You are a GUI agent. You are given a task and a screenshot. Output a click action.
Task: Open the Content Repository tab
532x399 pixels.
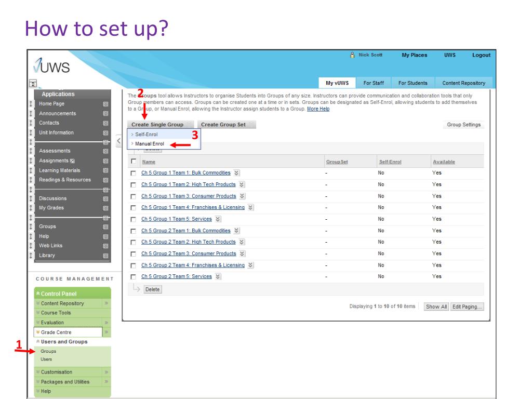(x=463, y=83)
